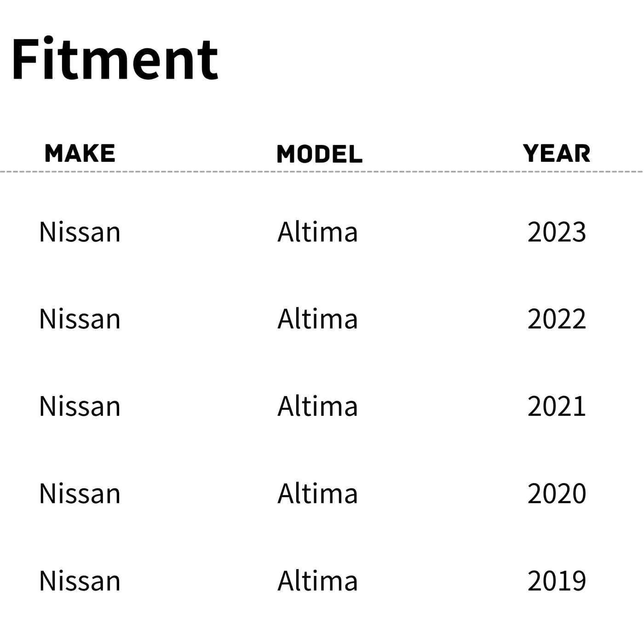This screenshot has height=644, width=644.
Task: Select the 2022 year cell
Action: [x=557, y=319]
